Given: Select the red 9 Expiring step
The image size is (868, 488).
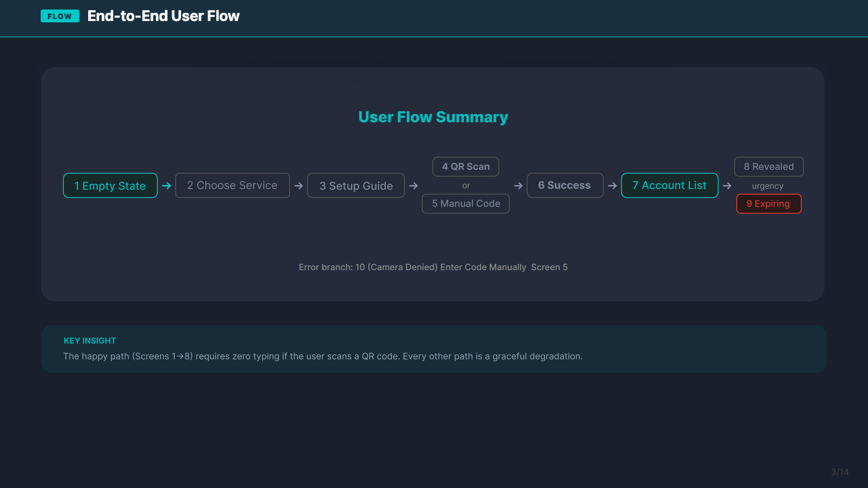Looking at the screenshot, I should (768, 203).
